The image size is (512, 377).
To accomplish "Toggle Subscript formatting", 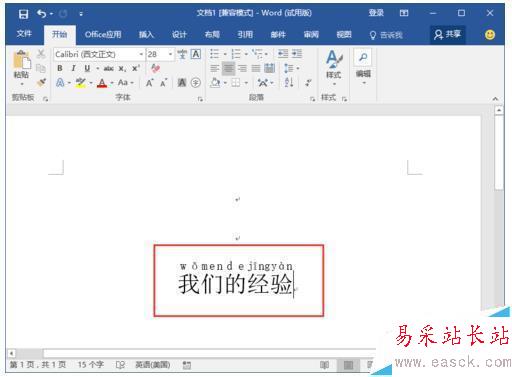I will pyautogui.click(x=122, y=69).
